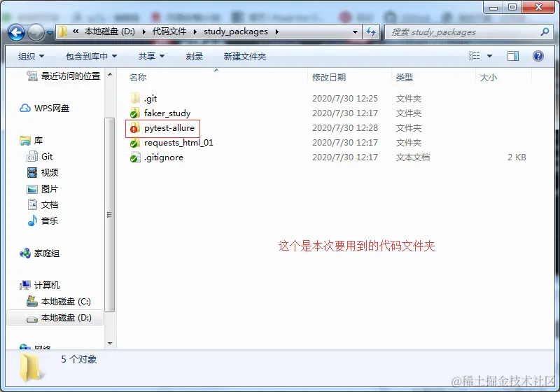
Task: Sort by 名称 column header
Action: point(137,77)
